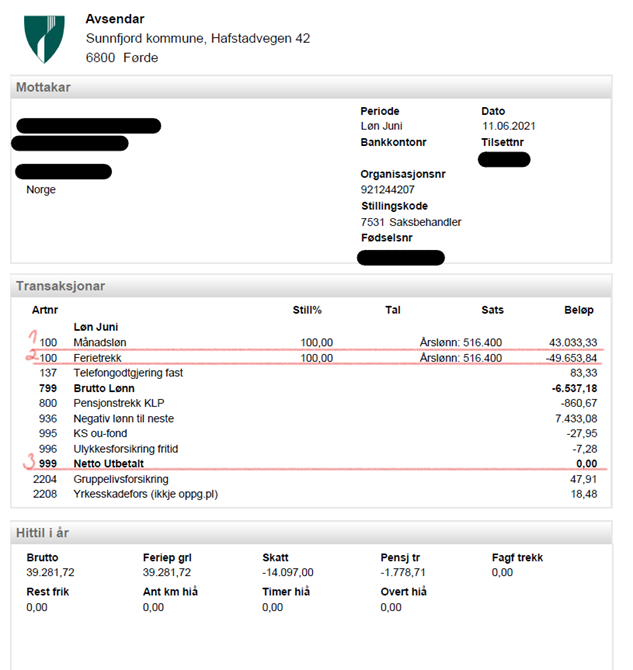Viewport: 633px width, 670px height.
Task: Click Ulykkesforsikring fritid row label
Action: point(126,449)
